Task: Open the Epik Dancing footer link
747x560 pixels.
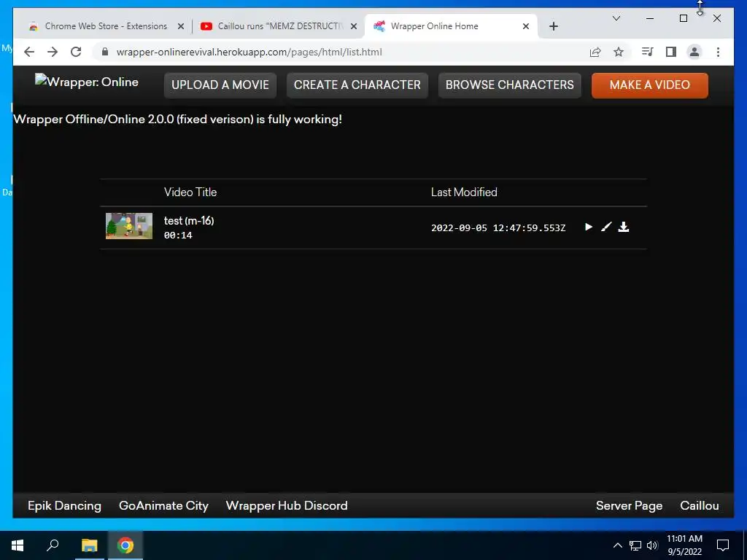Action: click(64, 506)
